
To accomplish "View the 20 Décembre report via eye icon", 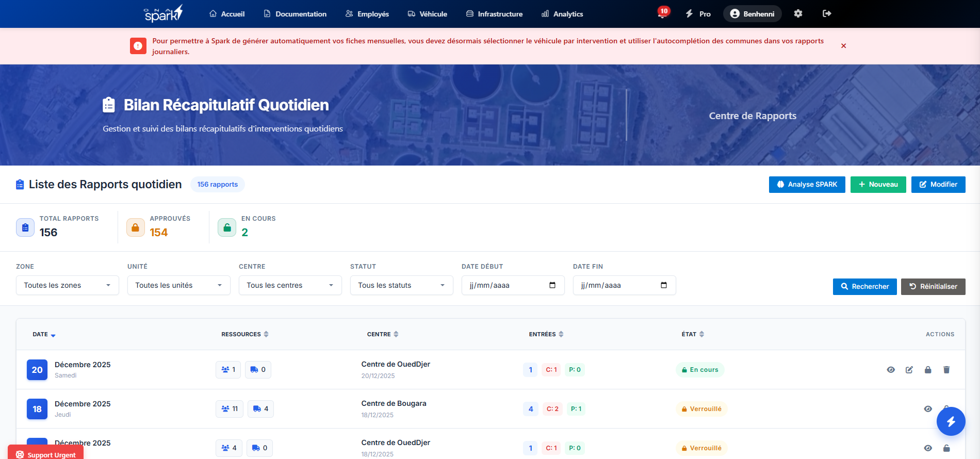I will tap(891, 370).
